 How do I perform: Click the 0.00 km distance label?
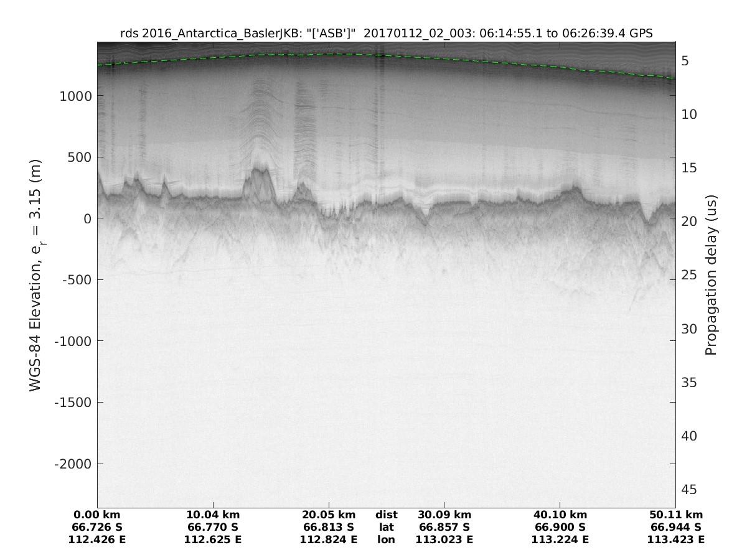coord(97,515)
